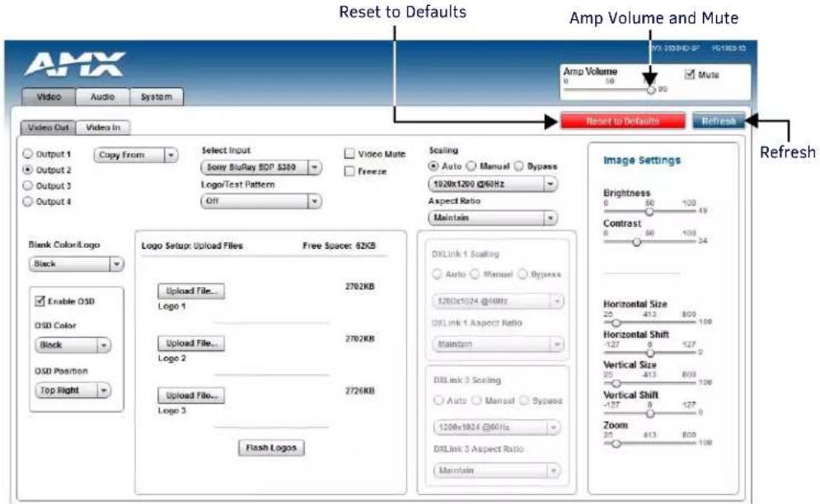Click the Flash Logos button
Viewport: 820px width, 504px height.
coord(271,448)
